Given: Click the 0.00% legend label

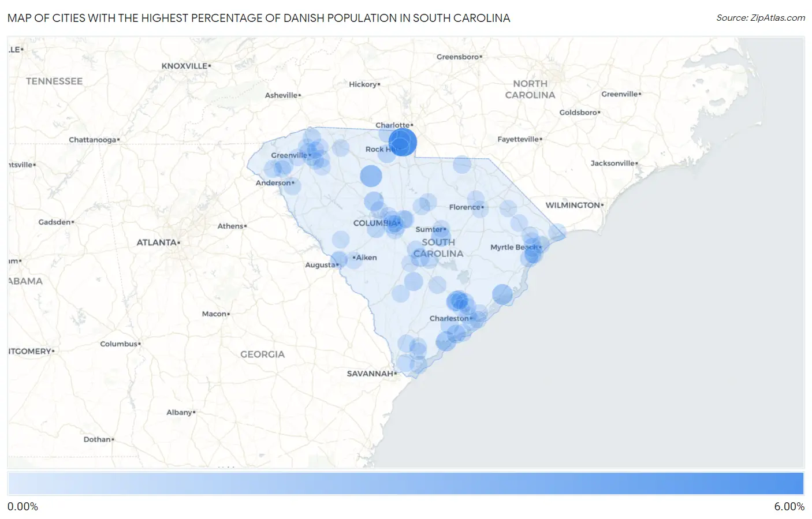Looking at the screenshot, I should (x=23, y=506).
